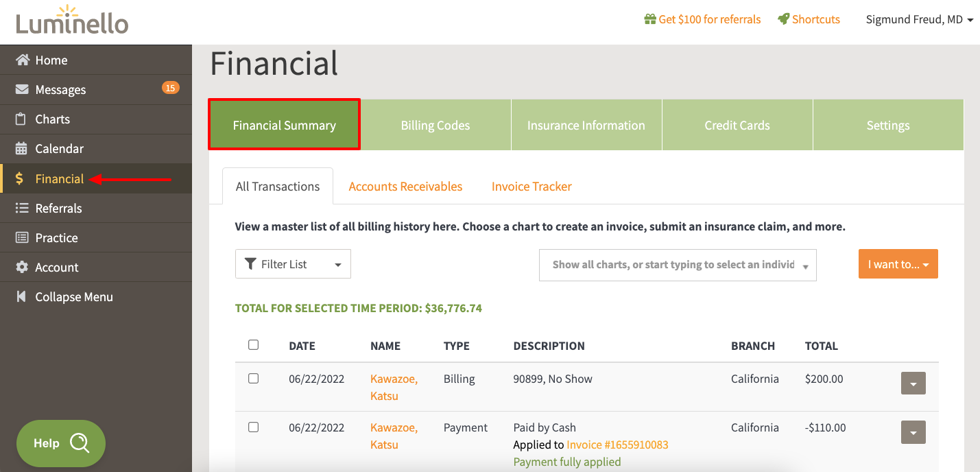Open row actions for -$110.00 payment
The width and height of the screenshot is (980, 472).
pyautogui.click(x=913, y=432)
